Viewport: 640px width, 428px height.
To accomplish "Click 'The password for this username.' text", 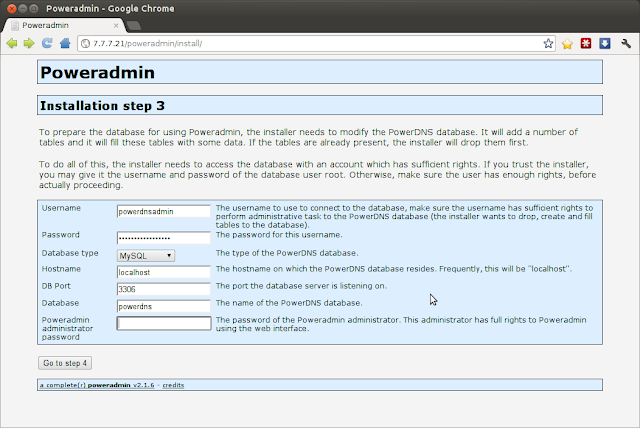I will pos(279,235).
